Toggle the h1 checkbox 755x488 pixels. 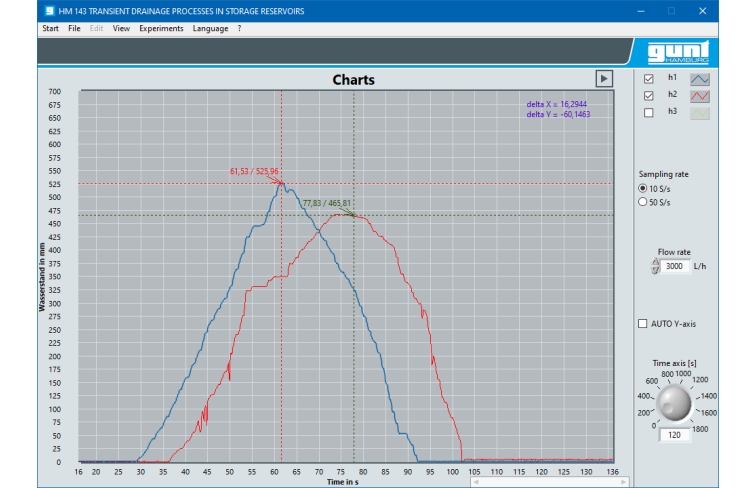point(649,79)
